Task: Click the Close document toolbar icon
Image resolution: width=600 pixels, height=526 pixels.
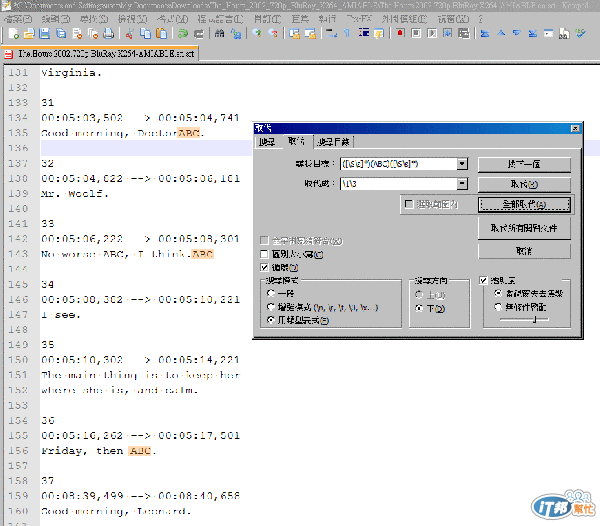Action: coord(77,34)
